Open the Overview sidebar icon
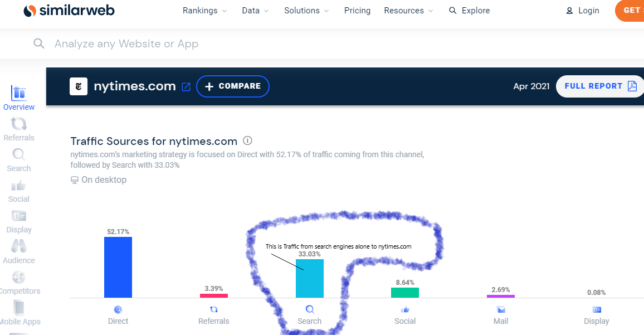The width and height of the screenshot is (644, 335). pos(19,93)
